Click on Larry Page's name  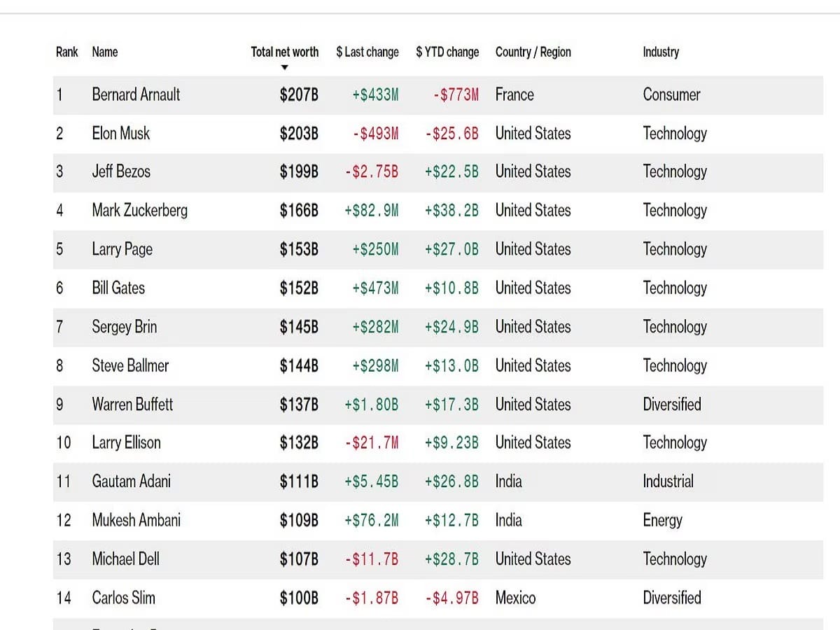pos(122,249)
